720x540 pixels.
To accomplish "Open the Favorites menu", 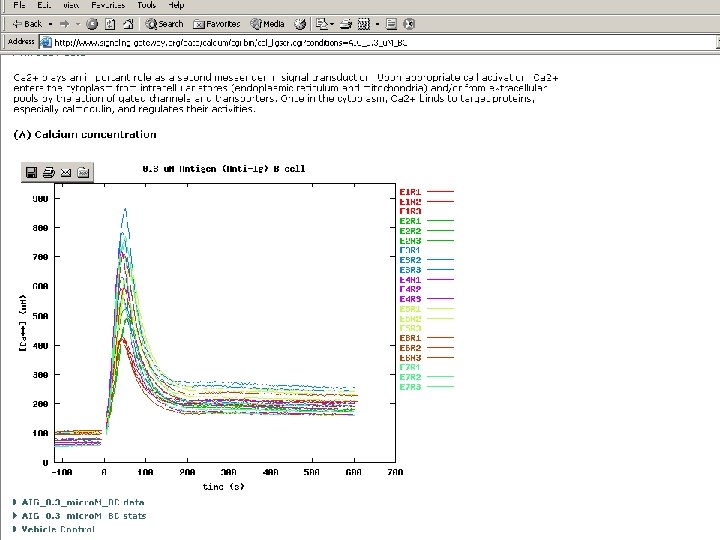I will pos(108,6).
